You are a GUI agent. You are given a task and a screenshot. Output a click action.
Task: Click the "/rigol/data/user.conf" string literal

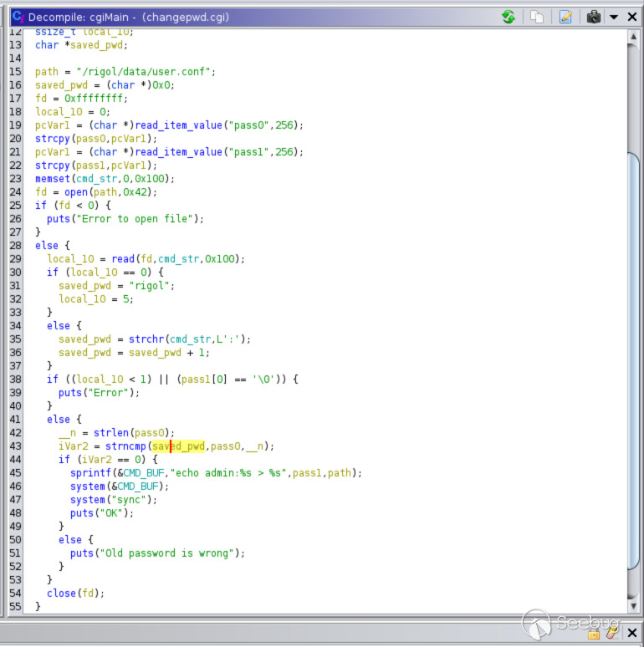click(x=143, y=72)
